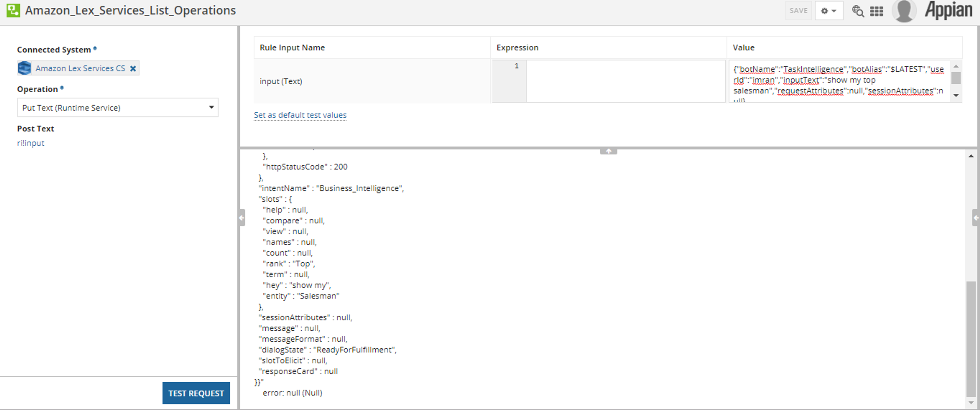980x414 pixels.
Task: Click the integration object icon beside the title
Action: pos(13,10)
